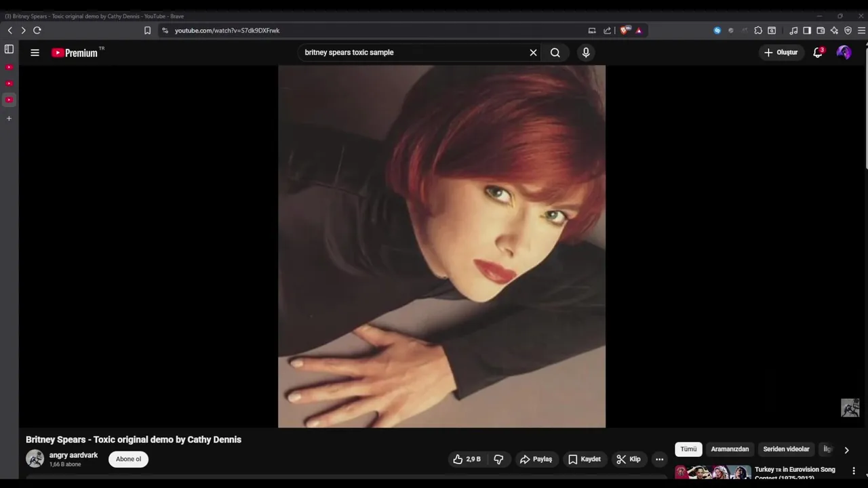The width and height of the screenshot is (868, 488).
Task: Open the Oluştur create menu
Action: coord(781,52)
